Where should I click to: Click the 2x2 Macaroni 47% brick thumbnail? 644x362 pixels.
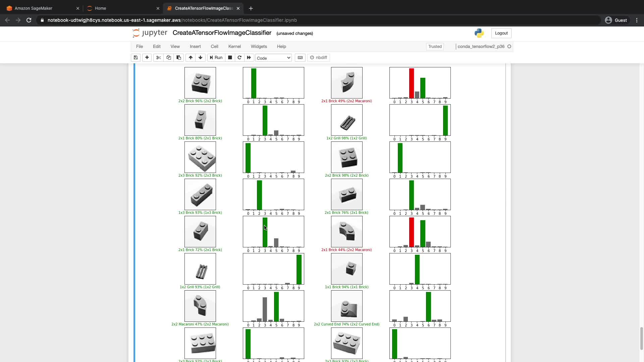(x=200, y=306)
